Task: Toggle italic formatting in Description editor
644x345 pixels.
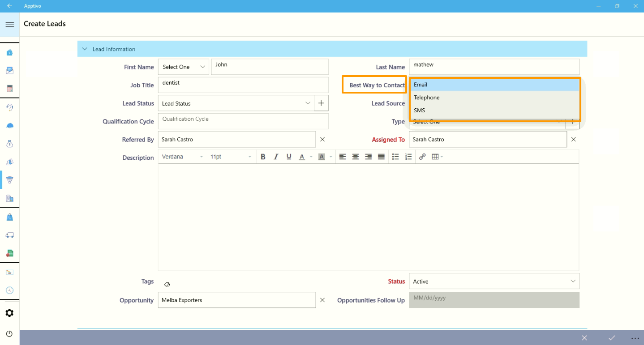Action: coord(276,157)
